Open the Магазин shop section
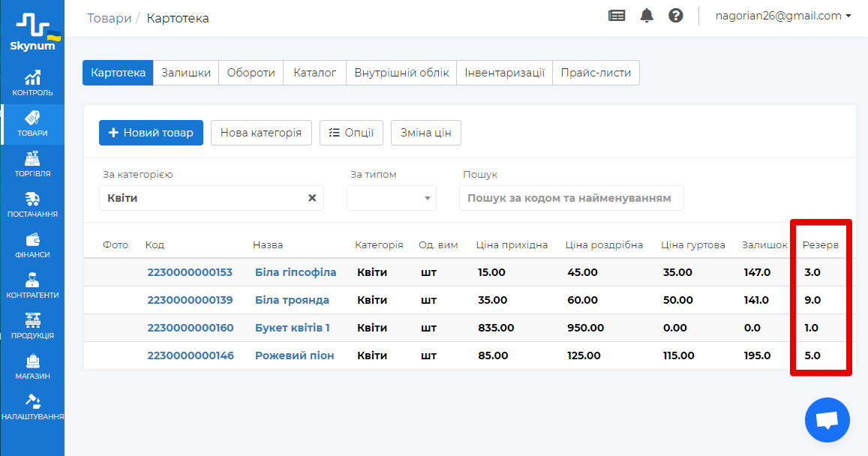868x456 pixels. [32, 367]
